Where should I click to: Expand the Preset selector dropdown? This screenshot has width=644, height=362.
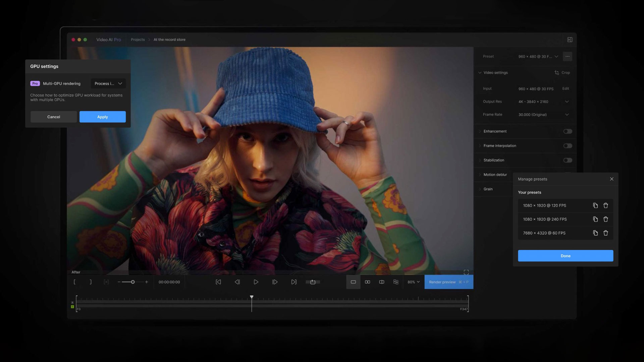click(x=556, y=57)
